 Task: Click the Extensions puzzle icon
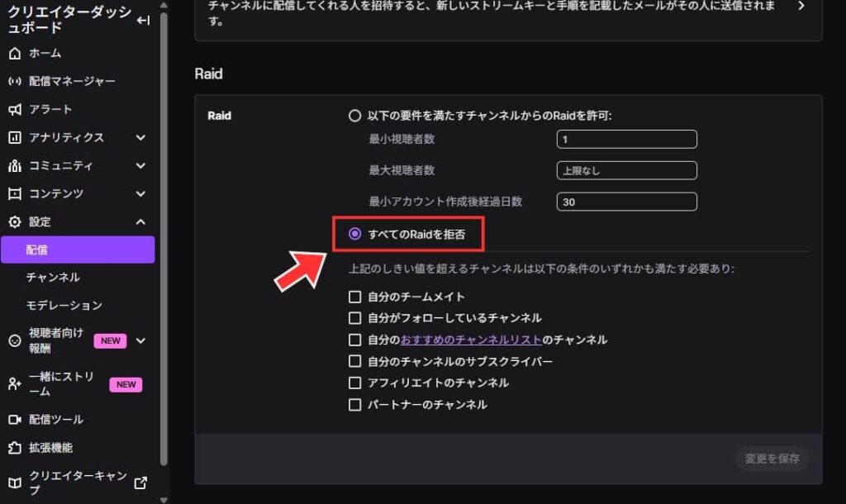(15, 447)
